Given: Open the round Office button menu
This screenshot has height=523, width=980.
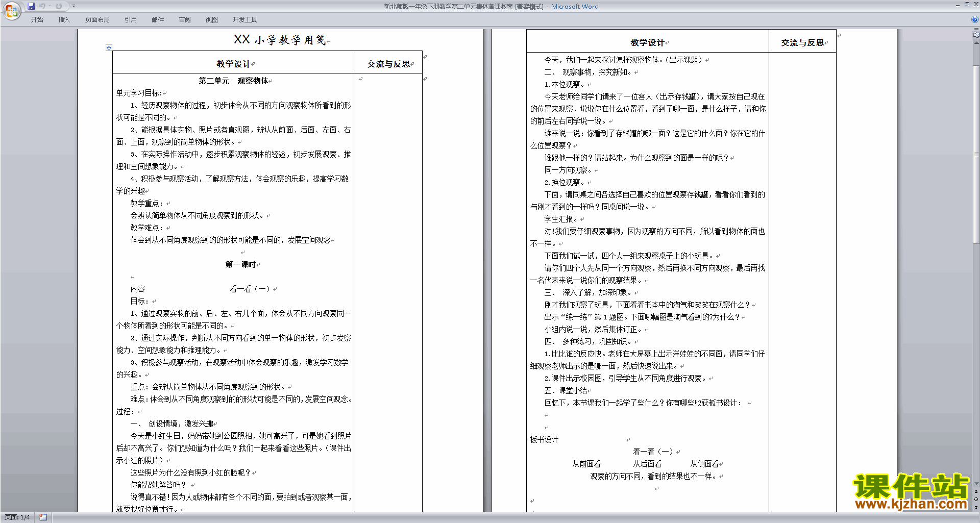Looking at the screenshot, I should coord(11,10).
